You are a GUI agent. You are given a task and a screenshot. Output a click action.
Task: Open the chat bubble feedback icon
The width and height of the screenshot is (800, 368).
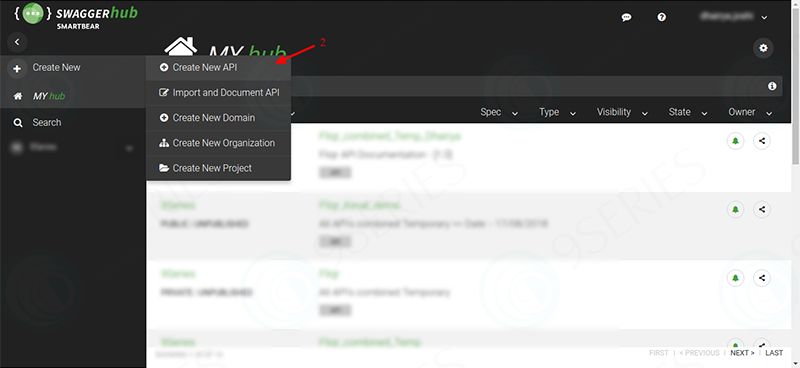(627, 17)
